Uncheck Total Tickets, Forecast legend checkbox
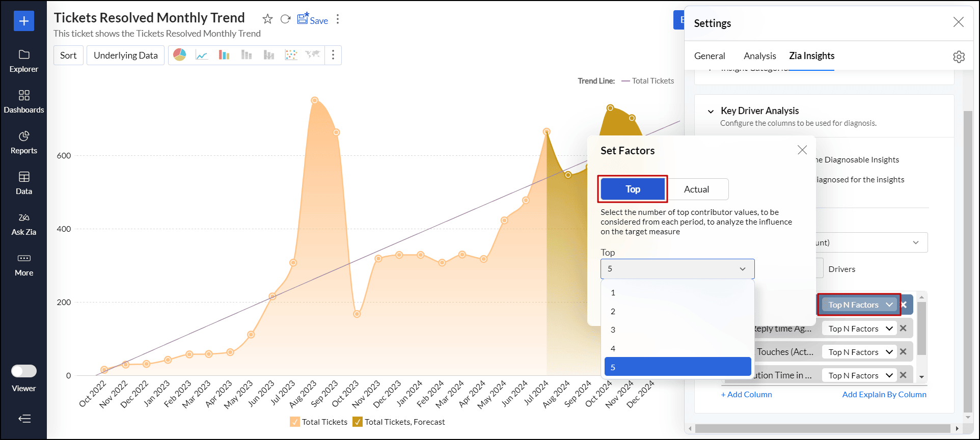 [x=358, y=422]
